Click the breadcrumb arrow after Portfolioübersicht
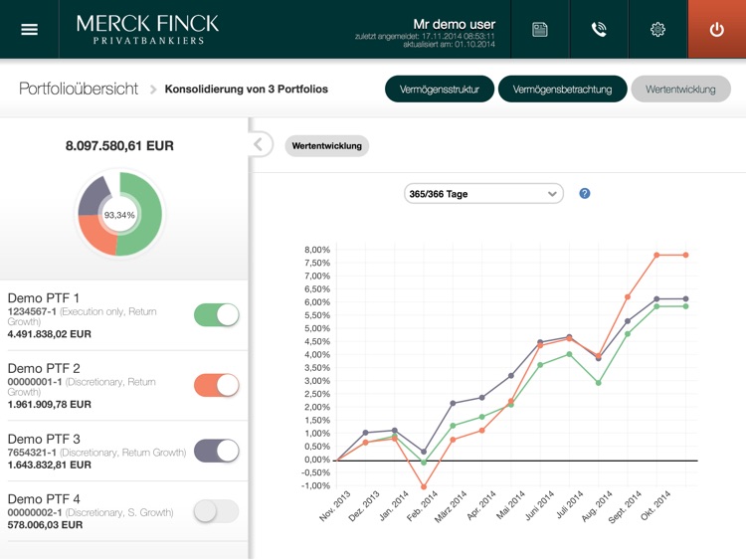 tap(153, 90)
